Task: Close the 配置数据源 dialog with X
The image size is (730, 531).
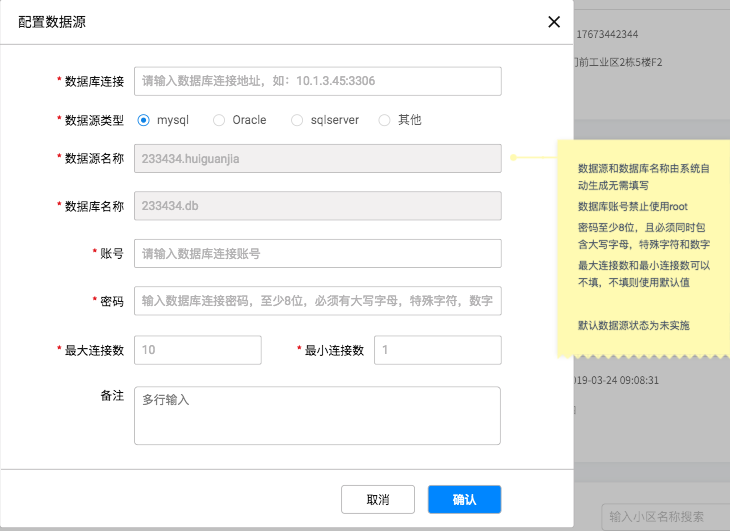Action: [553, 22]
